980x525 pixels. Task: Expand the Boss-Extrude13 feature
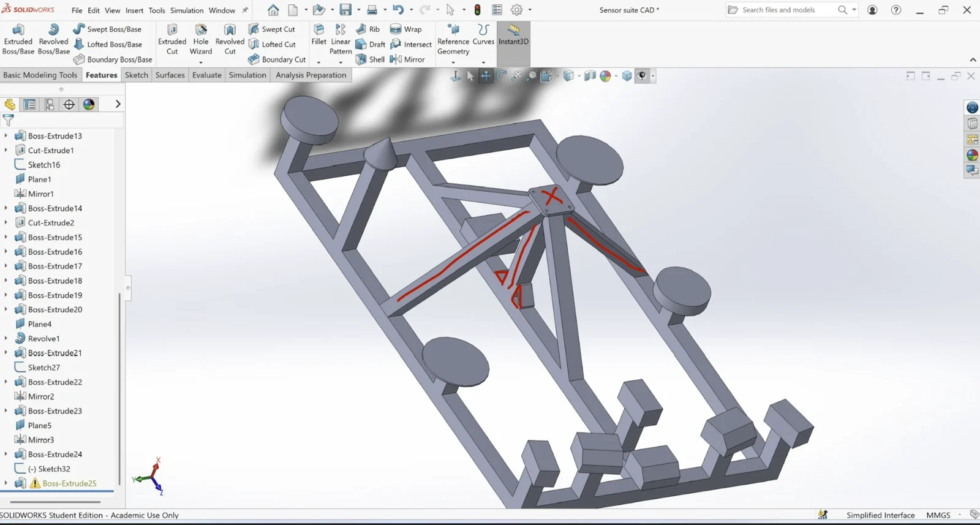tap(6, 135)
